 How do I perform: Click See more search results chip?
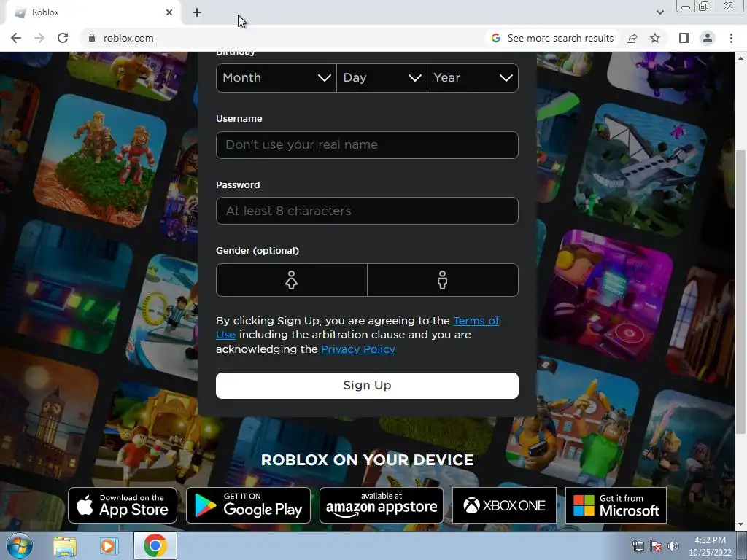553,38
